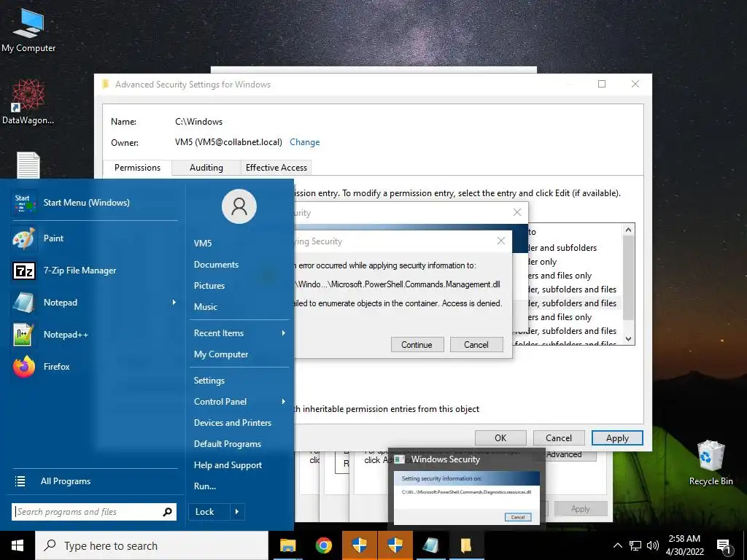Open the Run... dialog entry

[x=205, y=486]
